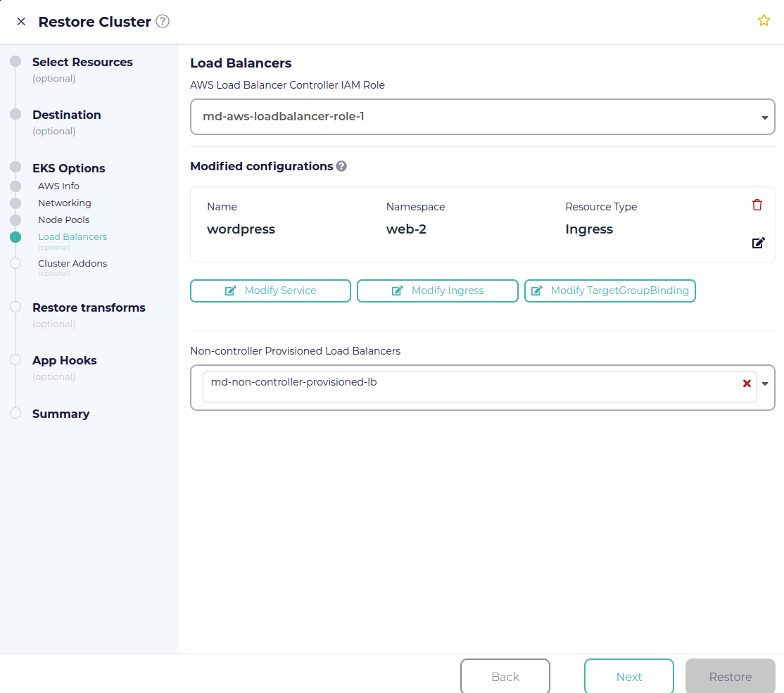The height and width of the screenshot is (693, 784).
Task: Click the Modify TargetGroupBinding button
Action: click(609, 291)
